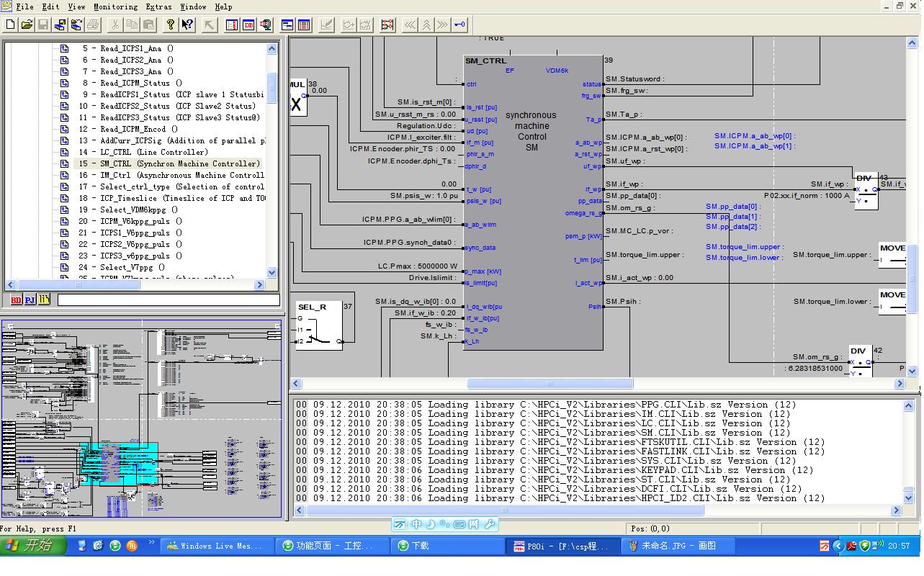Click the New file toolbar icon
The height and width of the screenshot is (576, 924).
(x=10, y=24)
